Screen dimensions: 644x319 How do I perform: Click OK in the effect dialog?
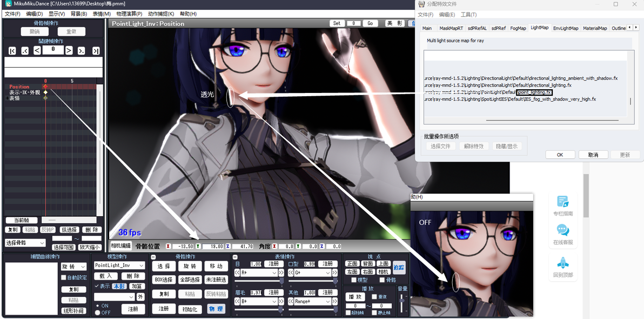tap(560, 155)
